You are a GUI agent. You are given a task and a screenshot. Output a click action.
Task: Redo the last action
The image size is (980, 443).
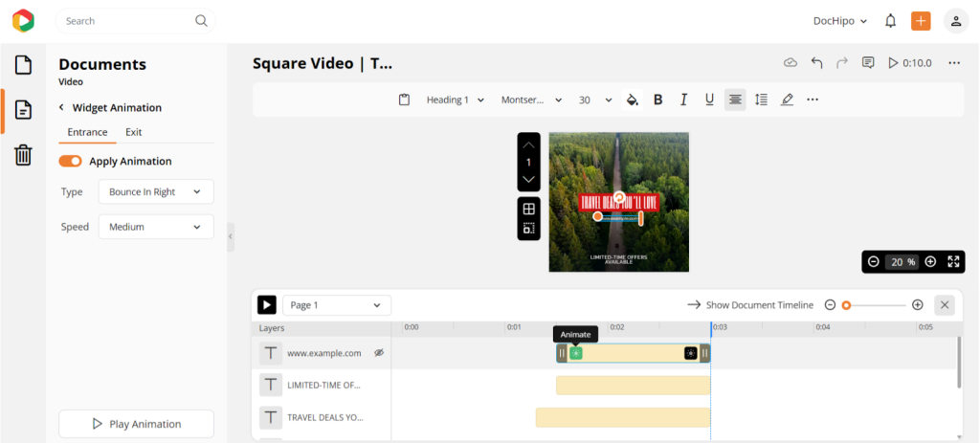pos(842,62)
